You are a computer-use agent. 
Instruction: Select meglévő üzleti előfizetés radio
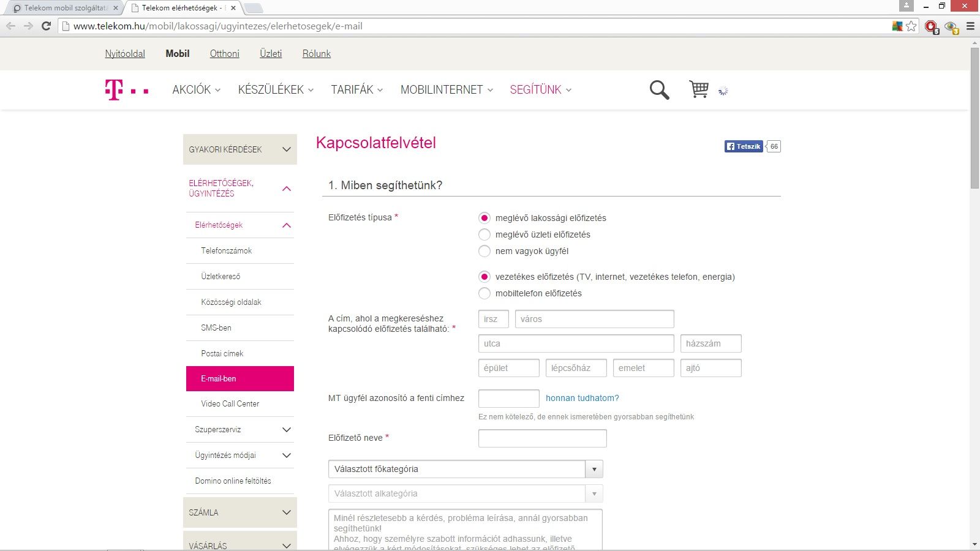click(x=484, y=234)
